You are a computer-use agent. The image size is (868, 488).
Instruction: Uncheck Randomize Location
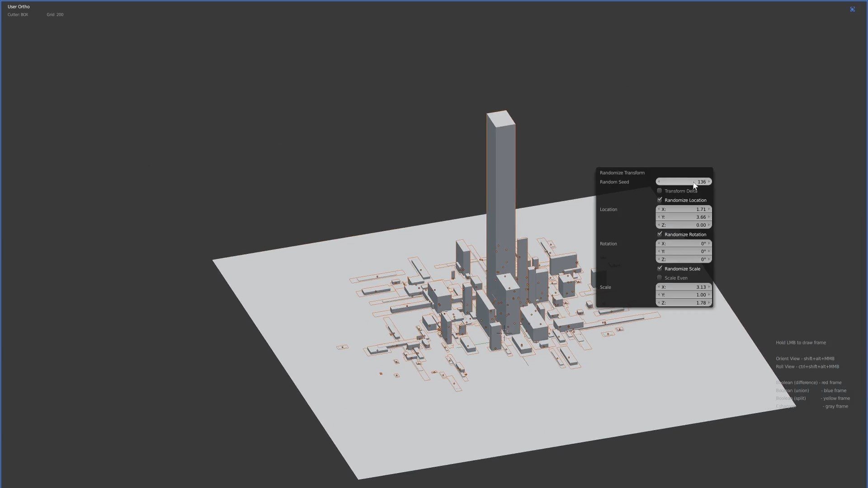point(660,200)
